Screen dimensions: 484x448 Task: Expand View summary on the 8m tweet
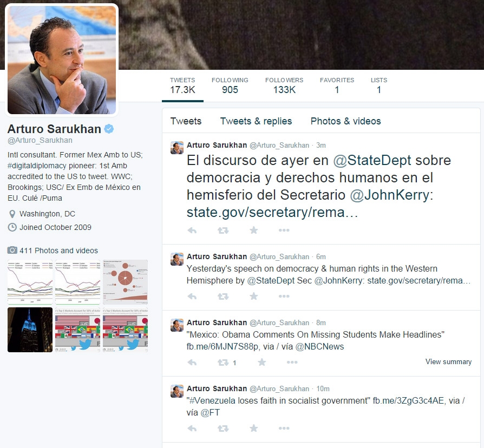[448, 361]
